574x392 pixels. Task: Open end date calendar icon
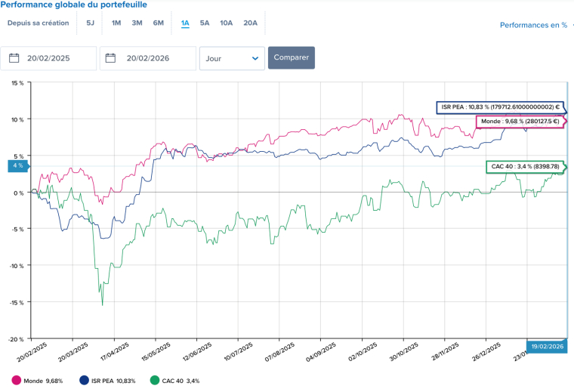[x=111, y=58]
